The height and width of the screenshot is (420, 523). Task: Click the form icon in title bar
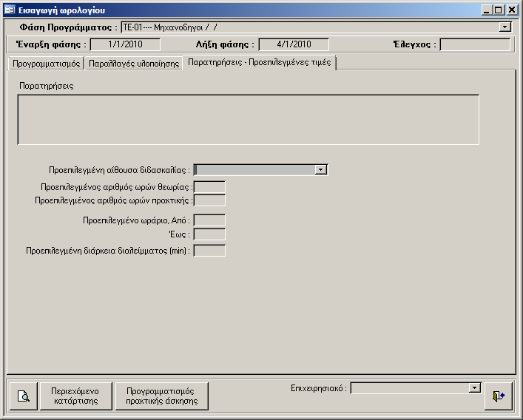[x=10, y=10]
